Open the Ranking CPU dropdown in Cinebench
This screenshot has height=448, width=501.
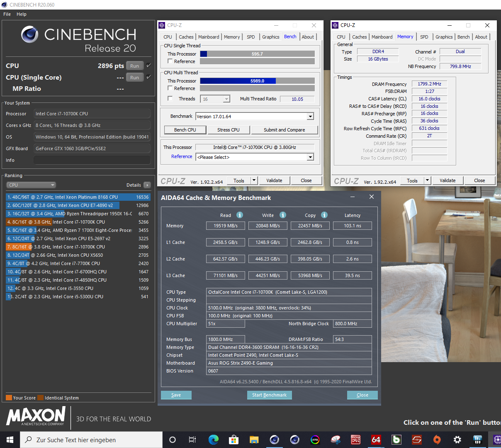click(31, 185)
